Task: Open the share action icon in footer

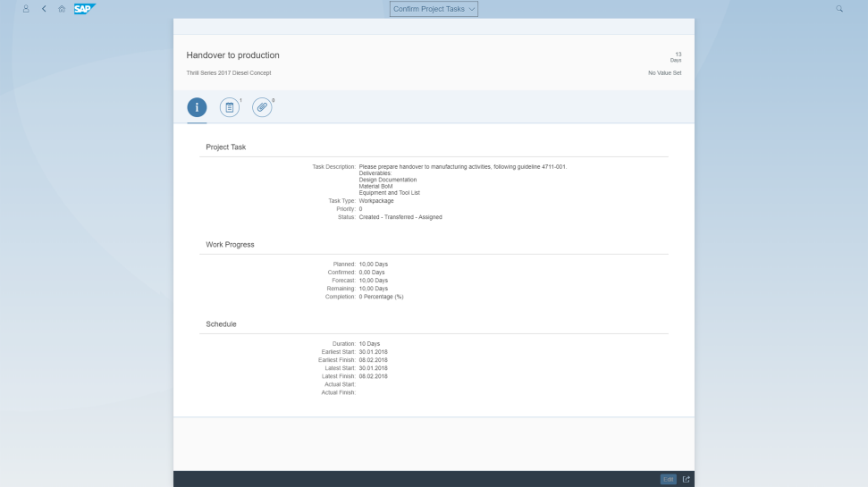Action: tap(686, 479)
